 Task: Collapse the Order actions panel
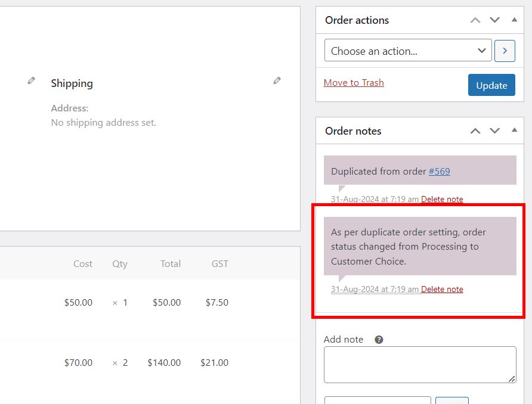click(514, 20)
